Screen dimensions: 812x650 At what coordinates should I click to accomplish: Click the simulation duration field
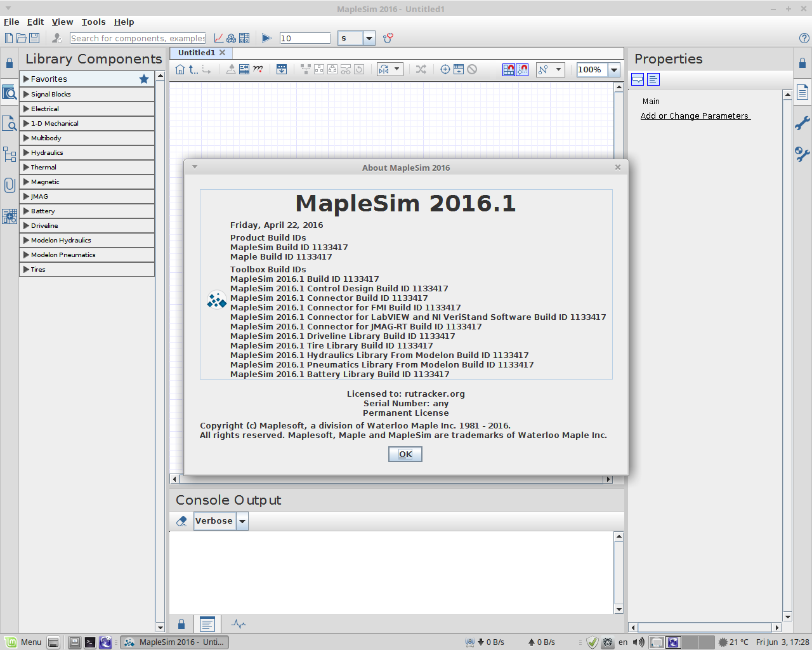pos(305,38)
